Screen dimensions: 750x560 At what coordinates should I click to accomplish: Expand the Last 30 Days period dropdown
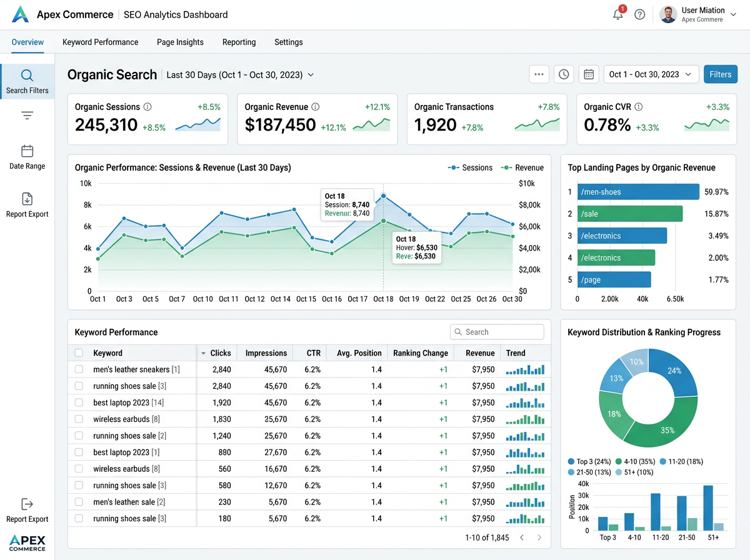[x=241, y=75]
